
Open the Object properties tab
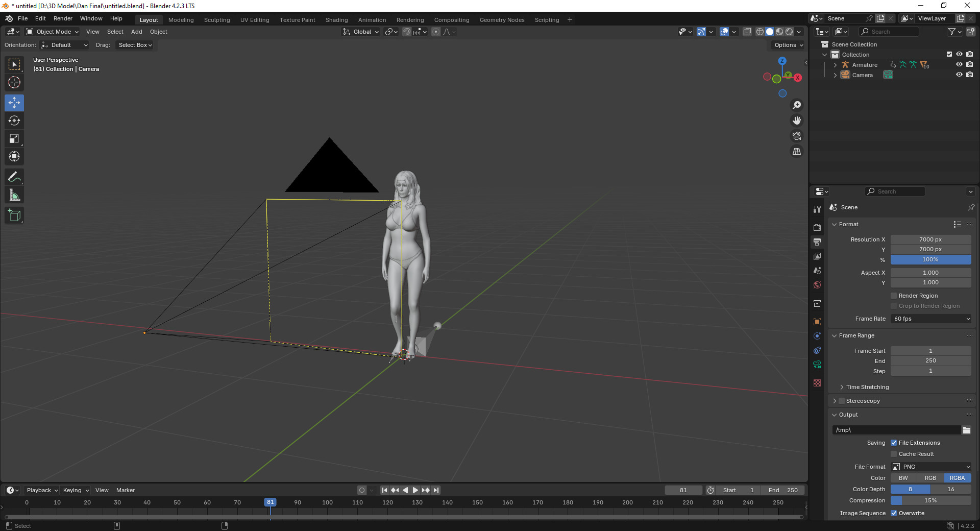coord(817,322)
